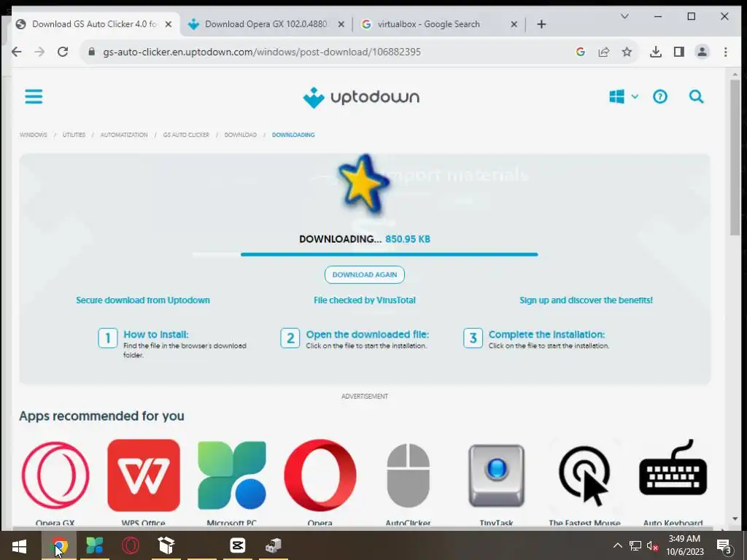Click the download progress bar
This screenshot has width=747, height=560.
pos(365,254)
